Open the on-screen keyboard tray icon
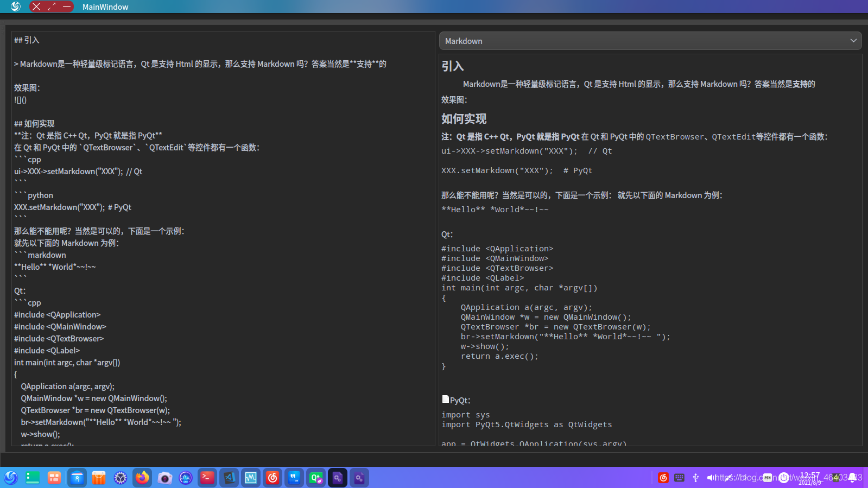868x488 pixels. [x=679, y=478]
